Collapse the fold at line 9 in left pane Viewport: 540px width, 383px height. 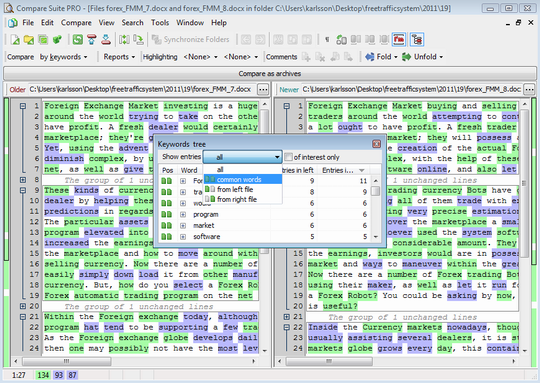coord(23,190)
